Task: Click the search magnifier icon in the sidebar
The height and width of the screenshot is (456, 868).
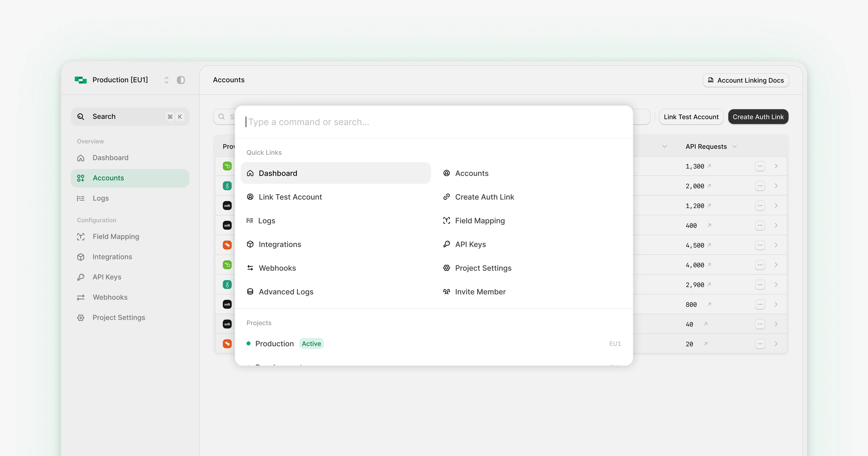Action: coord(81,116)
